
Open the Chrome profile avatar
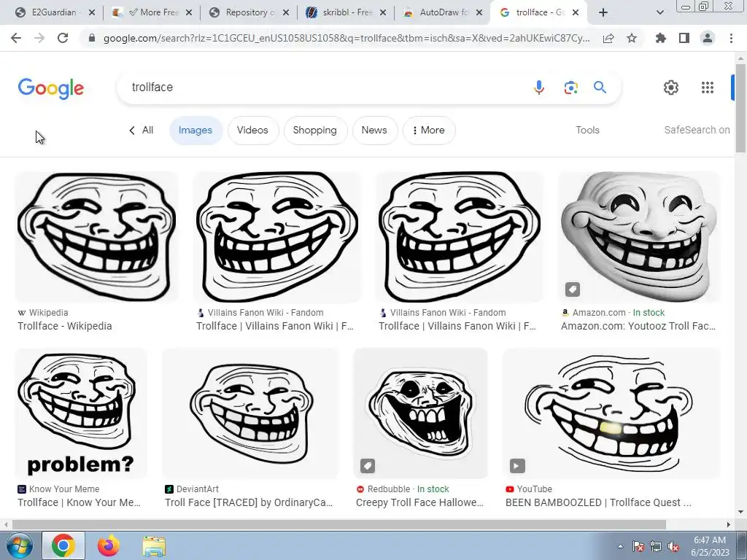[x=708, y=38]
